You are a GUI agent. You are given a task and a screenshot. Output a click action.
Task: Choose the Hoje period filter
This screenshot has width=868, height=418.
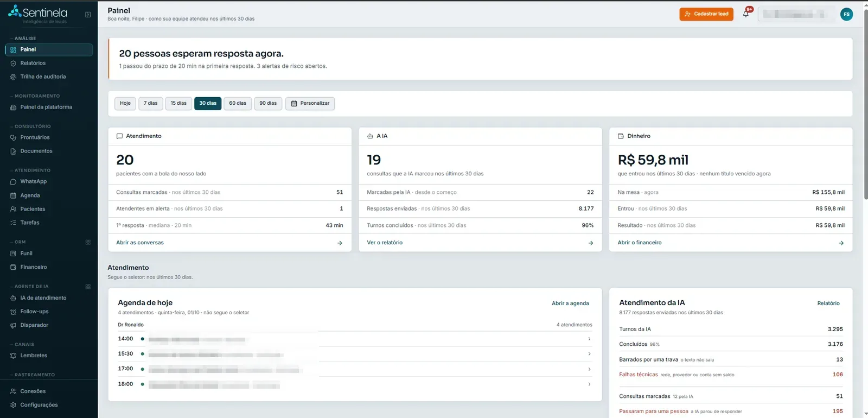coord(125,103)
